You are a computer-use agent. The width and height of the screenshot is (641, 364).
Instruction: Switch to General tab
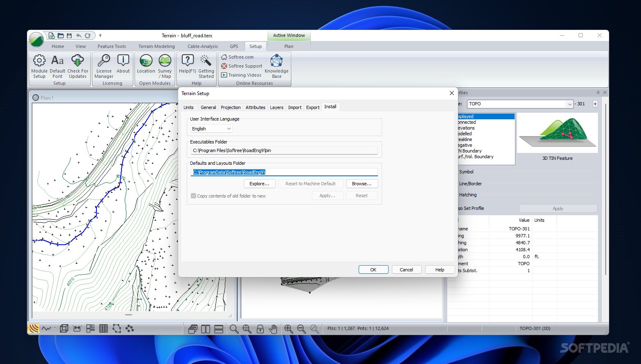[208, 107]
